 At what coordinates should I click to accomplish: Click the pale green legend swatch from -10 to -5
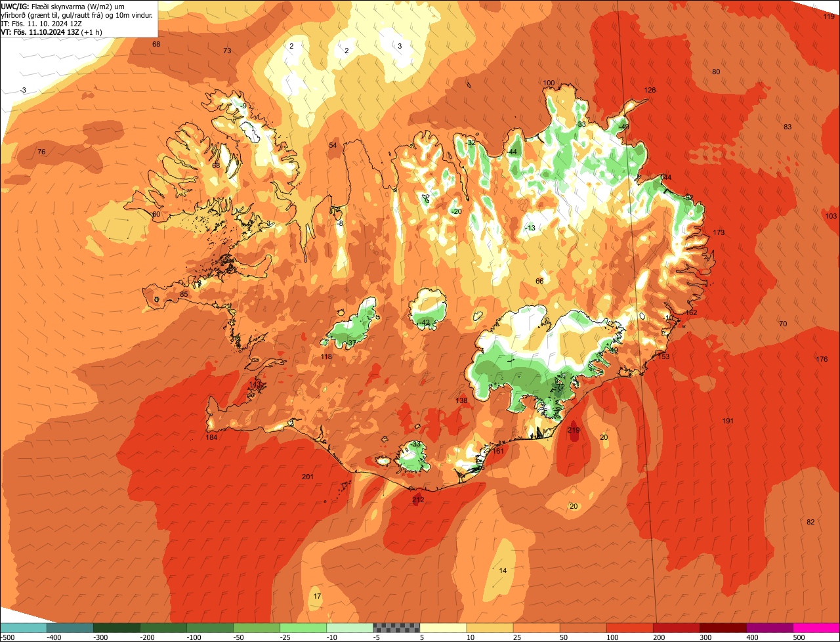(350, 628)
